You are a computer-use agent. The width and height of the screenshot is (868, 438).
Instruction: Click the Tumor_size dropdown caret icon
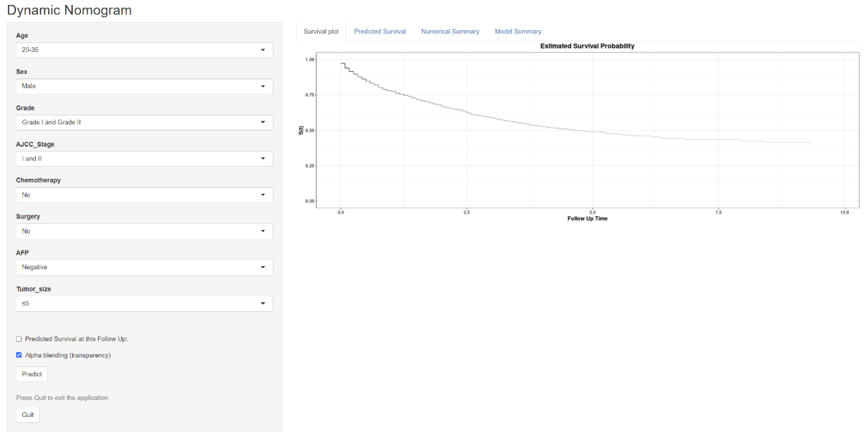tap(263, 304)
